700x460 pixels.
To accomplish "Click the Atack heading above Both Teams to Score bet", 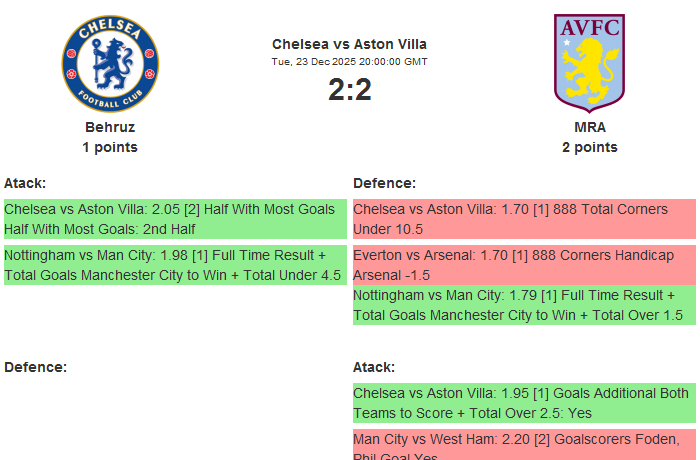I will [374, 367].
